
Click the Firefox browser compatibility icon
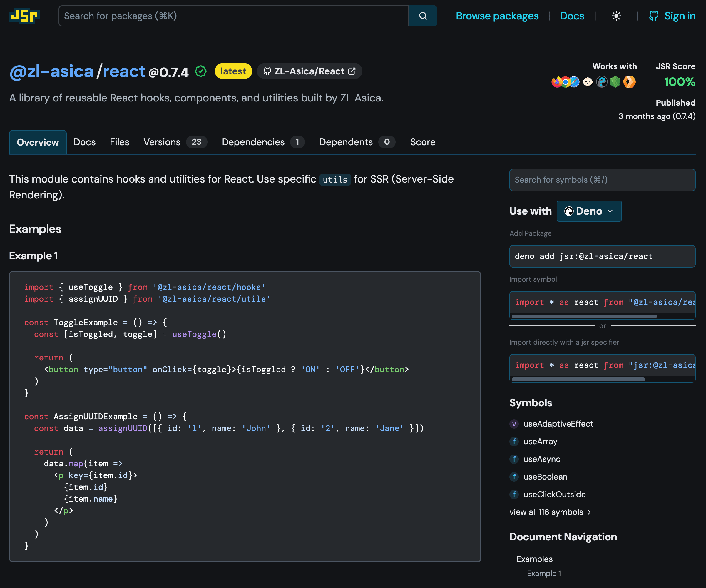pyautogui.click(x=556, y=82)
